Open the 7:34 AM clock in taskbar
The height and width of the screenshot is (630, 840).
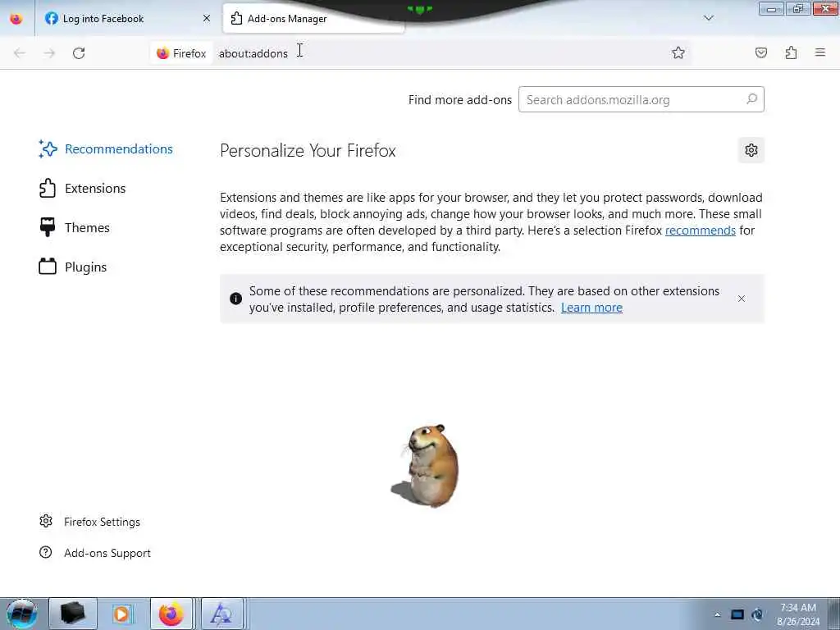pyautogui.click(x=798, y=614)
